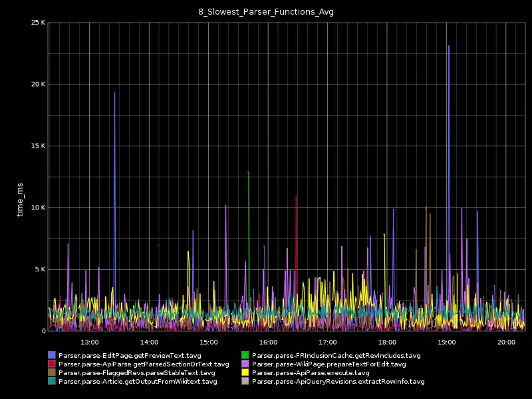Viewport: 532px width, 399px height.
Task: Click the time_ms y-axis label
Action: point(21,198)
